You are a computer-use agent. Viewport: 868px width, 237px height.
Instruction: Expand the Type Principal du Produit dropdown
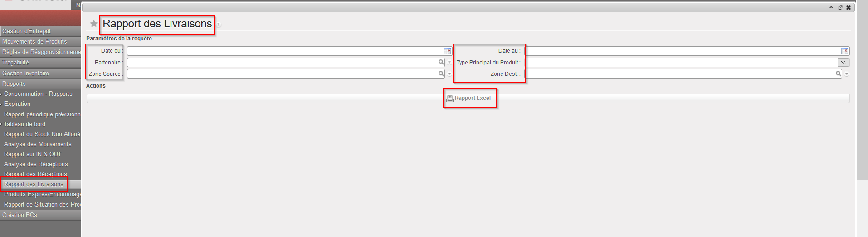844,62
